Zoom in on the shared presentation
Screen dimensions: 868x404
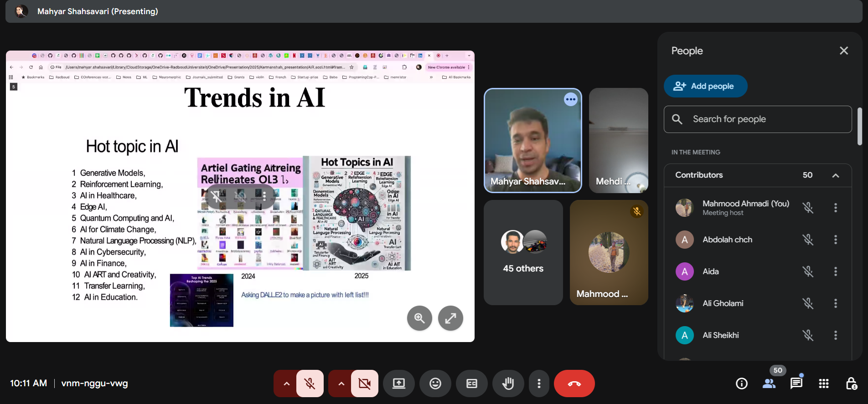click(x=419, y=318)
